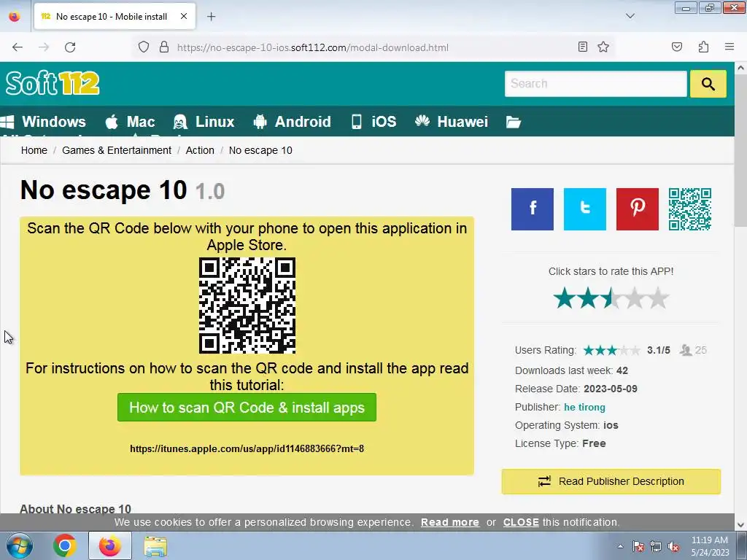Show hidden tray icons arrow
Screen dimensions: 747x560
pos(620,547)
